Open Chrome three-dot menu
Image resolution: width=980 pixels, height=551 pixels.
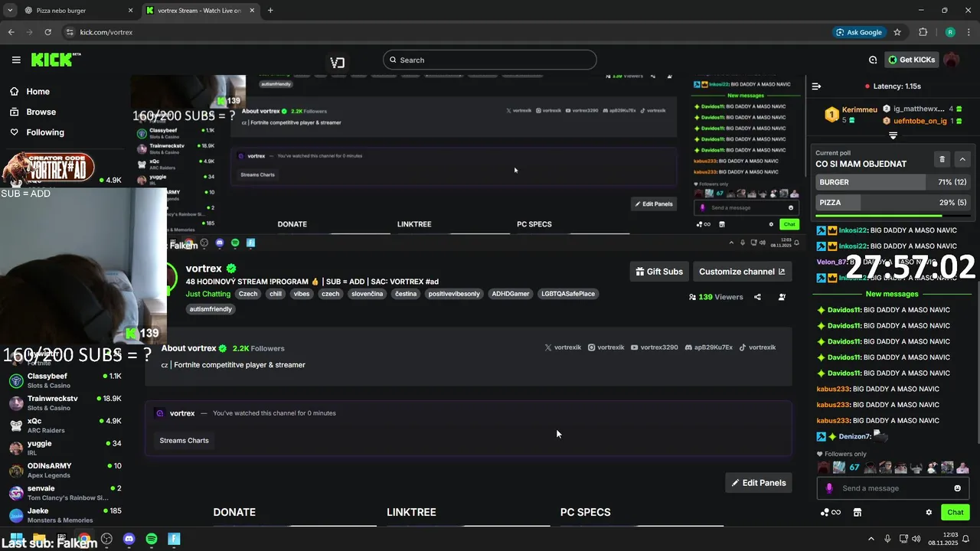coord(968,32)
